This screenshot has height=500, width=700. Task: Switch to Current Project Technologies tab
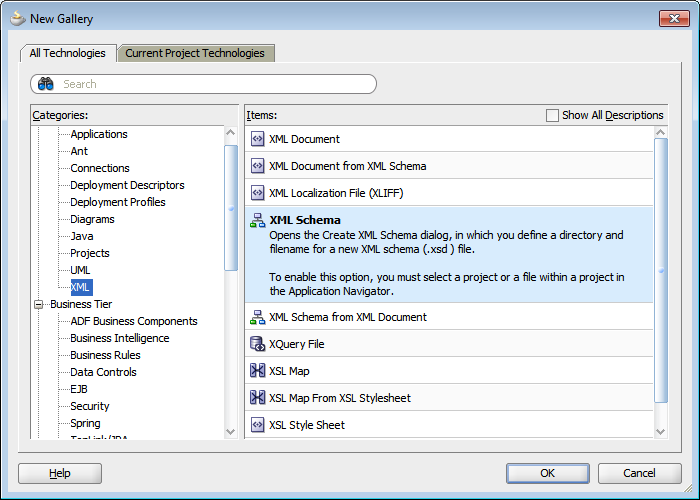pyautogui.click(x=195, y=53)
